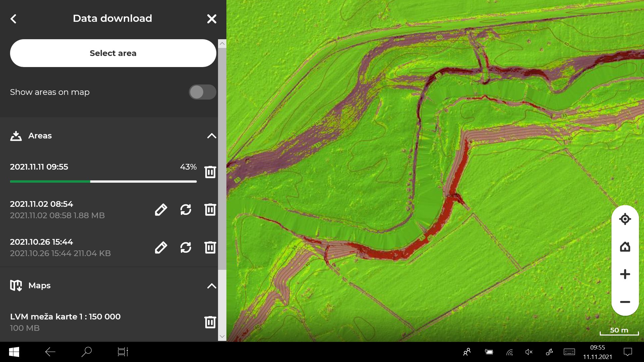This screenshot has height=362, width=644.
Task: Click the edit pencil for 2021.11.02 08:54 area
Action: 161,209
